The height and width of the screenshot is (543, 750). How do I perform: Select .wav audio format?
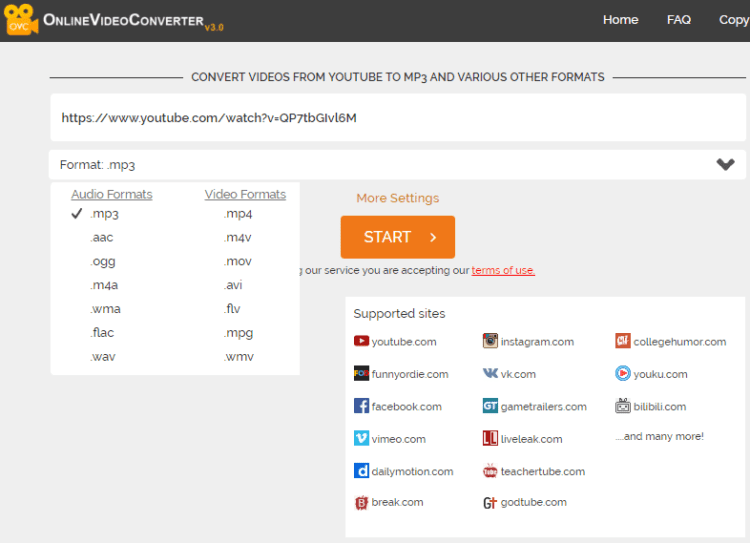(103, 357)
